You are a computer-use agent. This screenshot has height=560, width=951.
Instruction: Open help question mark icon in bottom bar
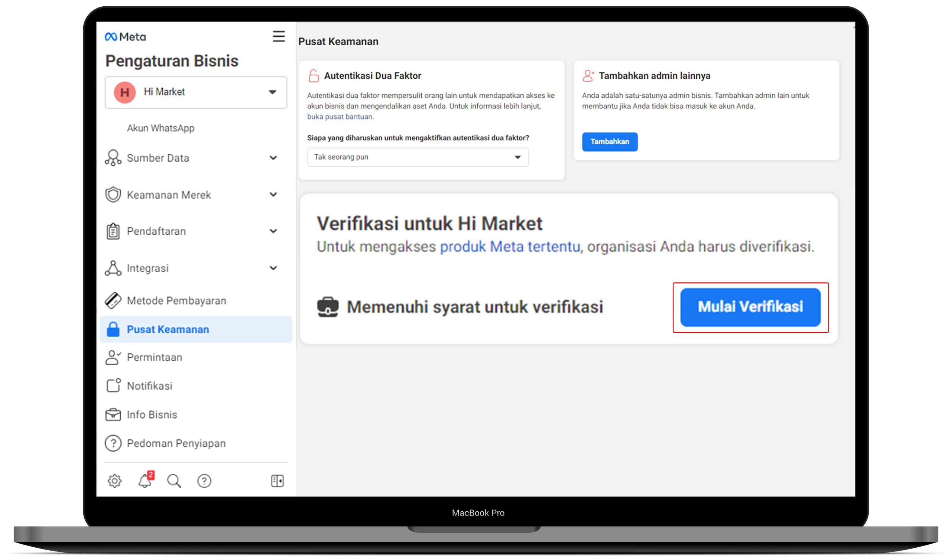click(x=204, y=481)
